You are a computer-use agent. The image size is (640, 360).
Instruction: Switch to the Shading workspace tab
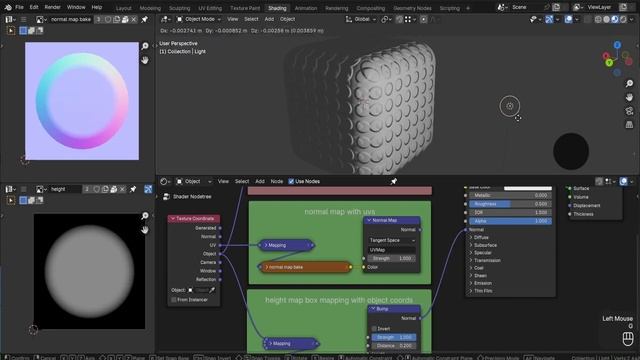pyautogui.click(x=277, y=8)
